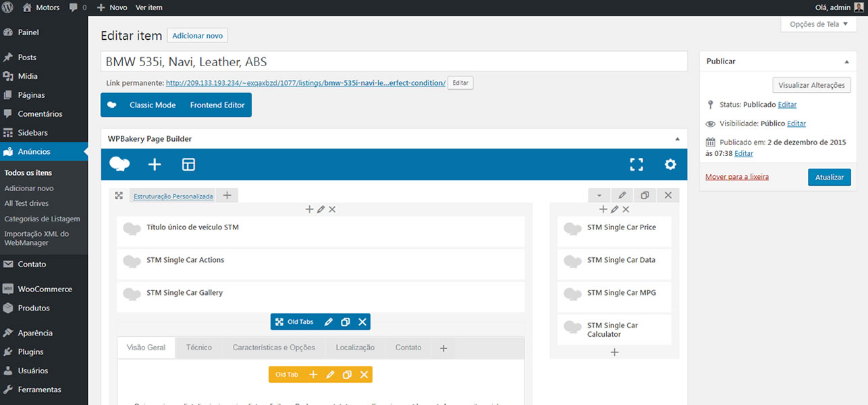Open the Novo menu in admin bar
Screen dimensions: 868x405
112,7
